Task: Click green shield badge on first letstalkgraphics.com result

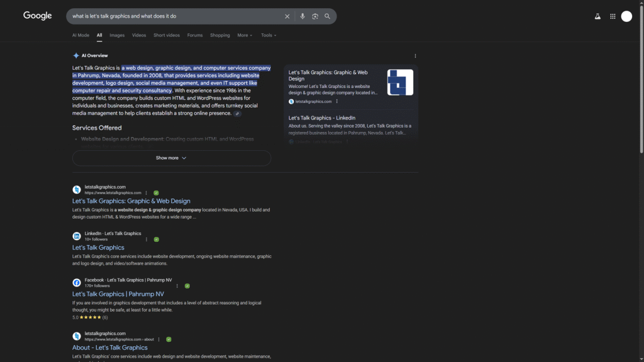Action: [x=156, y=193]
